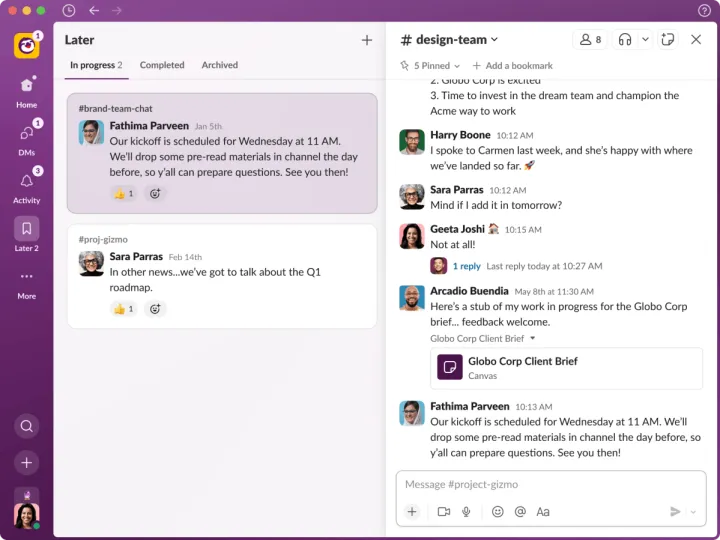Open huddle options dropdown arrow

click(x=645, y=40)
